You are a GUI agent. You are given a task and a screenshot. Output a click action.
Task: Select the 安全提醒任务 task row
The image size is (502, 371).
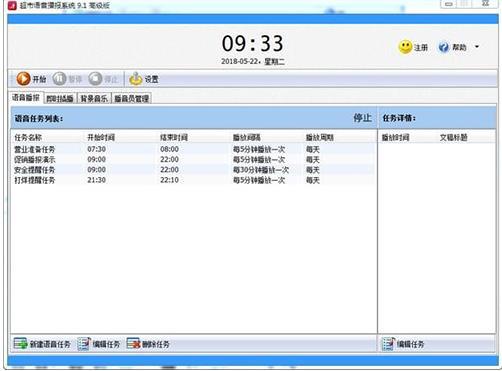coord(193,170)
